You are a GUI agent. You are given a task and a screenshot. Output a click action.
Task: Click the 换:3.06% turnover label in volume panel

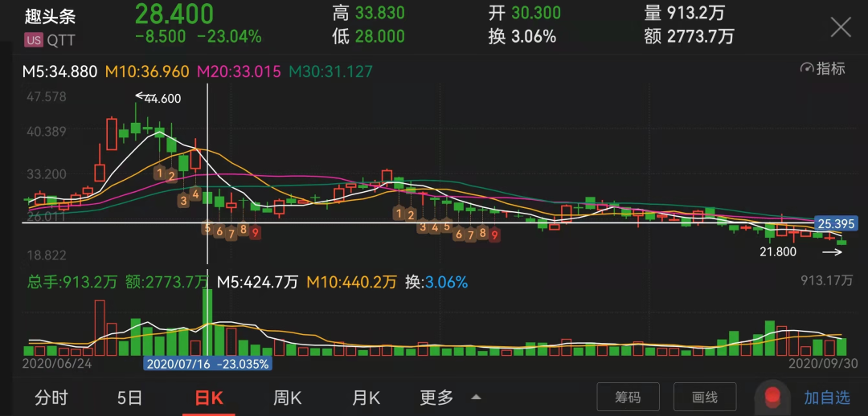point(436,283)
